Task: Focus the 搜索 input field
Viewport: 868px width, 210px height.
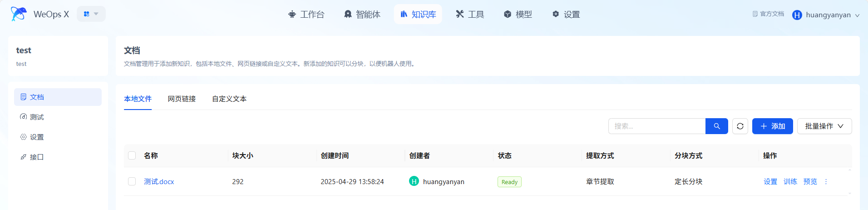Action: coord(657,126)
